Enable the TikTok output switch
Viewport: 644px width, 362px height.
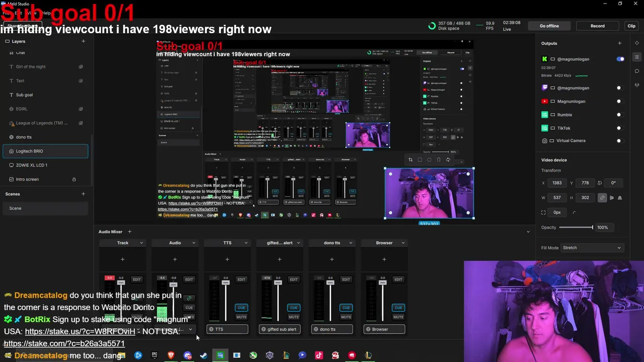point(619,128)
